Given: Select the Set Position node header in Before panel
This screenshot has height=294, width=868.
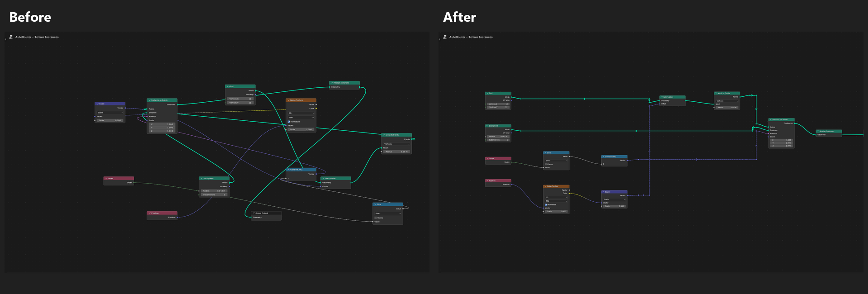Looking at the screenshot, I should (336, 178).
